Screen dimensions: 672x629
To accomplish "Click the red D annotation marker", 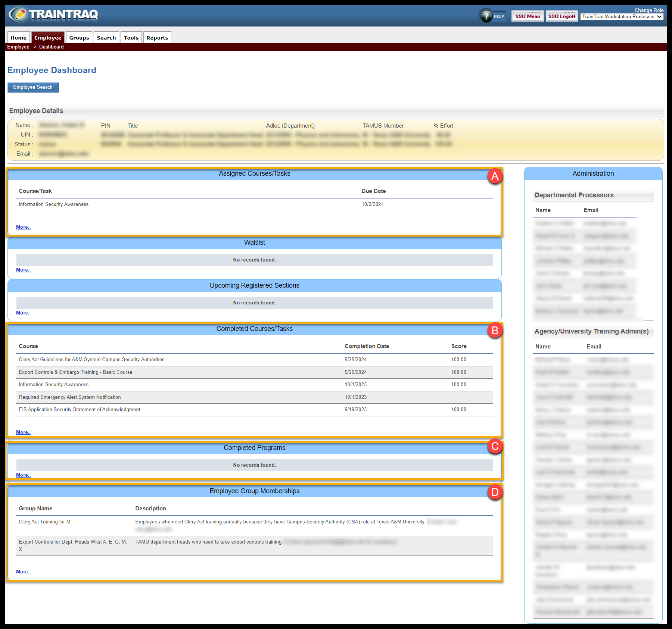I will (495, 492).
